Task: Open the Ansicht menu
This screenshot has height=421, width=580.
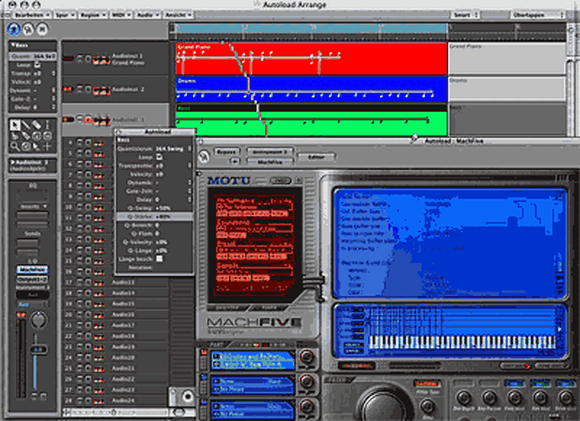Action: (x=178, y=15)
